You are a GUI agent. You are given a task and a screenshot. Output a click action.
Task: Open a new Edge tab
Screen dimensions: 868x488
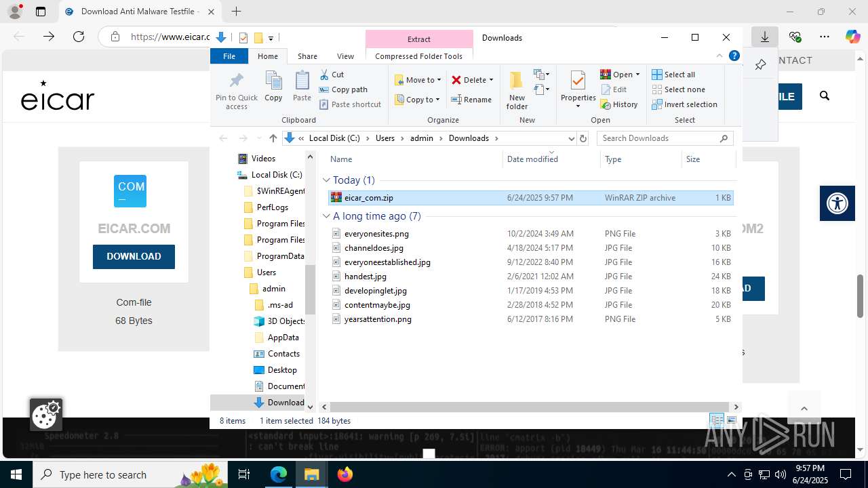[236, 12]
